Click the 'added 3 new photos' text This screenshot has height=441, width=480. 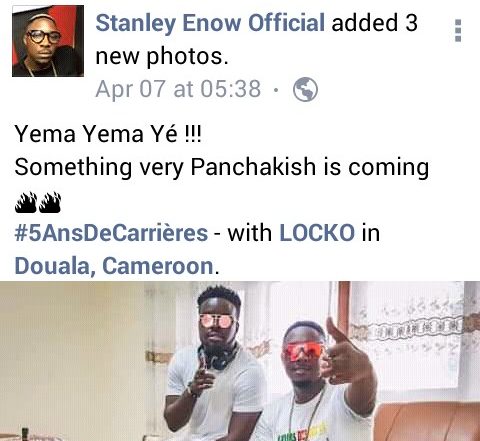(257, 39)
